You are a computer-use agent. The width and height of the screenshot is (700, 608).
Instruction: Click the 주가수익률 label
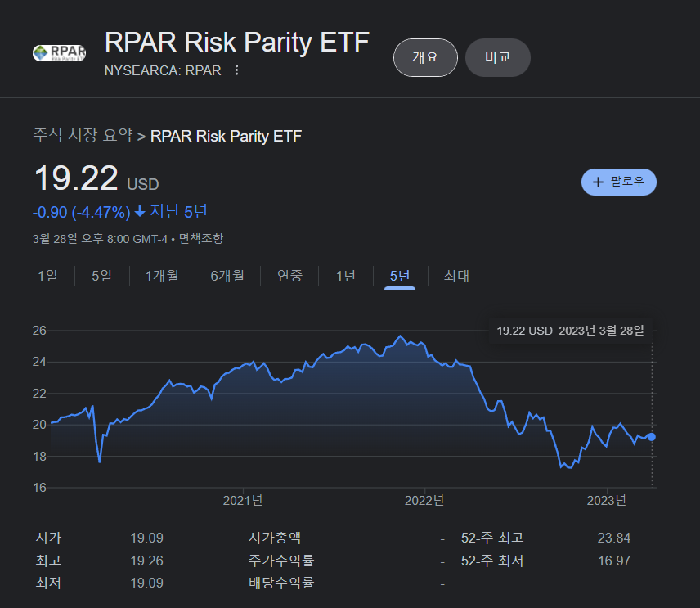pos(281,561)
